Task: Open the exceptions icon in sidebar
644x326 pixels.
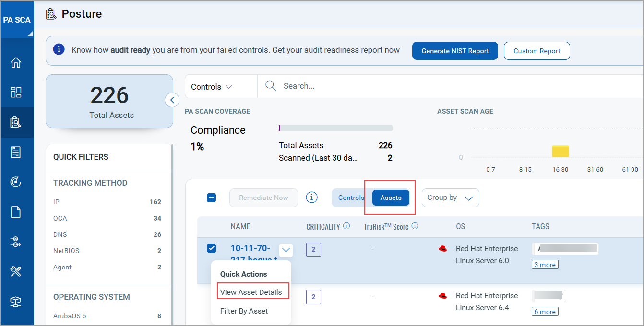Action: pyautogui.click(x=16, y=242)
